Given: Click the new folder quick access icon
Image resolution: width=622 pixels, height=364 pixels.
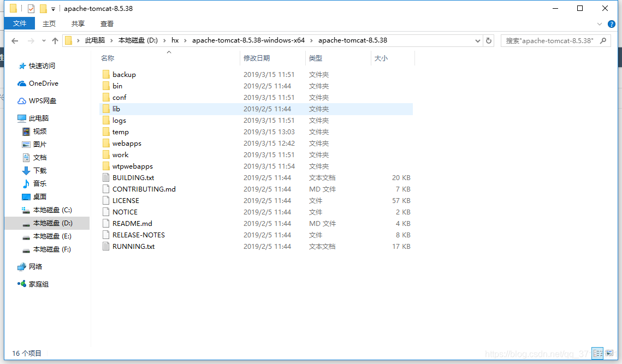Looking at the screenshot, I should pos(43,8).
